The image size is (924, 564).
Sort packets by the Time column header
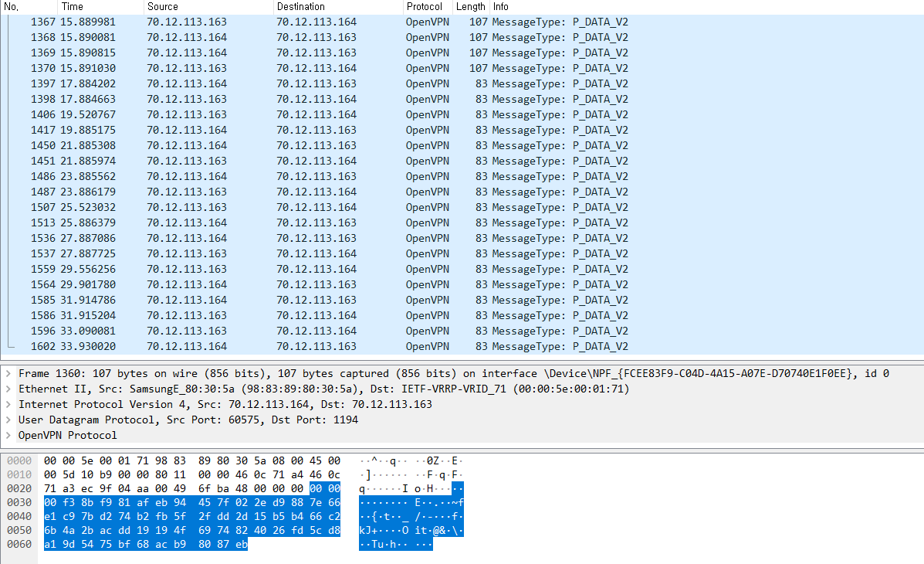(x=101, y=6)
